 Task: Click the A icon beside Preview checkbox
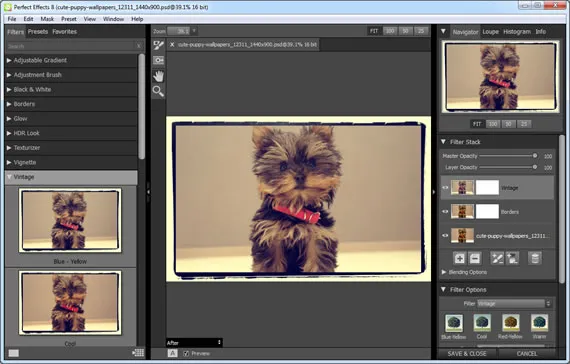(x=172, y=353)
